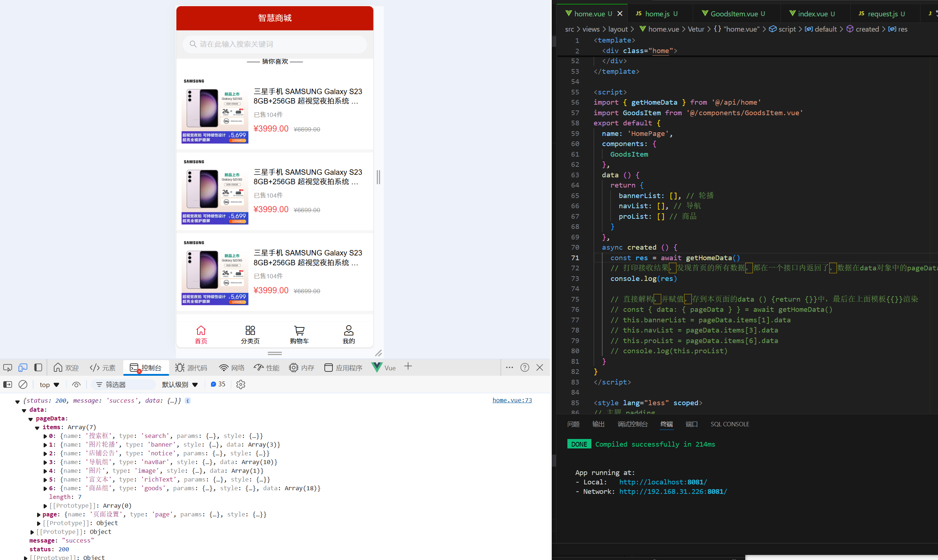This screenshot has width=938, height=560.
Task: Click the search magnifier icon
Action: [193, 44]
